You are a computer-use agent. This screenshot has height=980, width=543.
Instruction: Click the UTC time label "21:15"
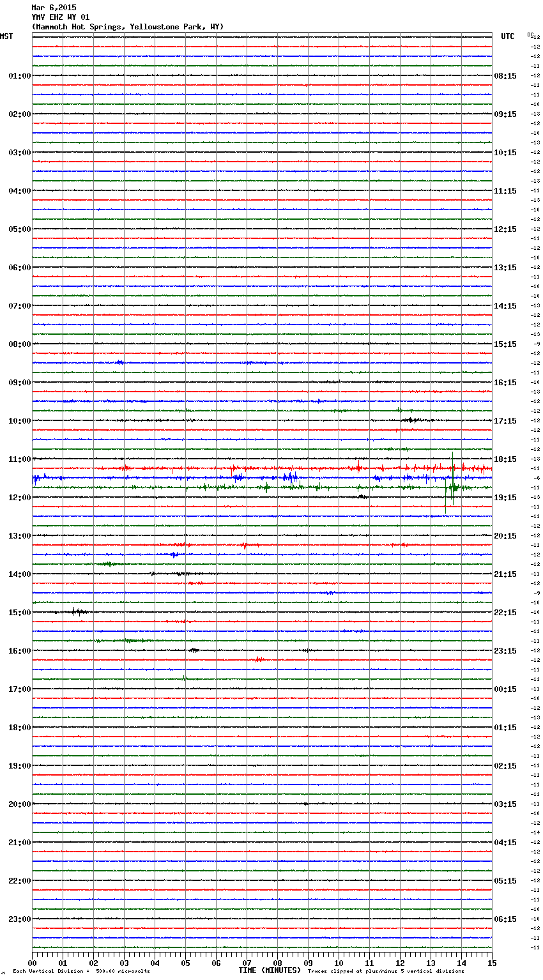click(x=505, y=574)
